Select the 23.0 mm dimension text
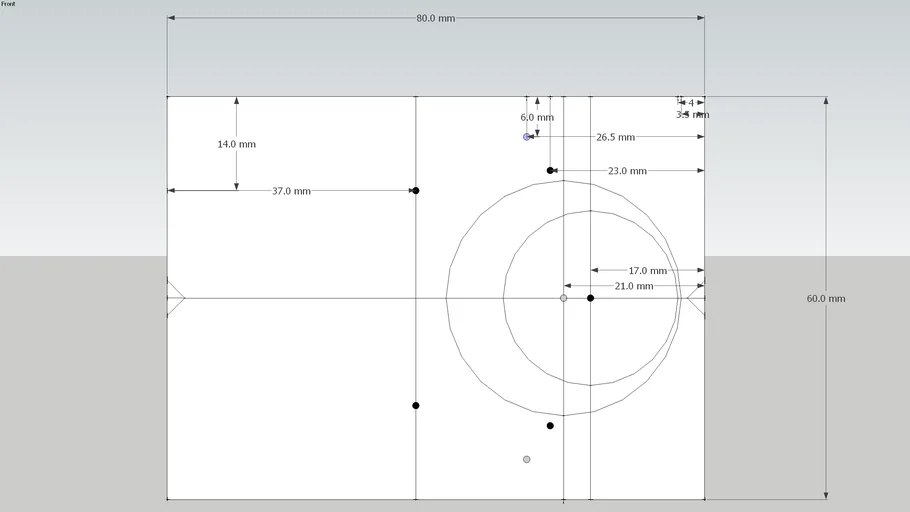 point(627,171)
